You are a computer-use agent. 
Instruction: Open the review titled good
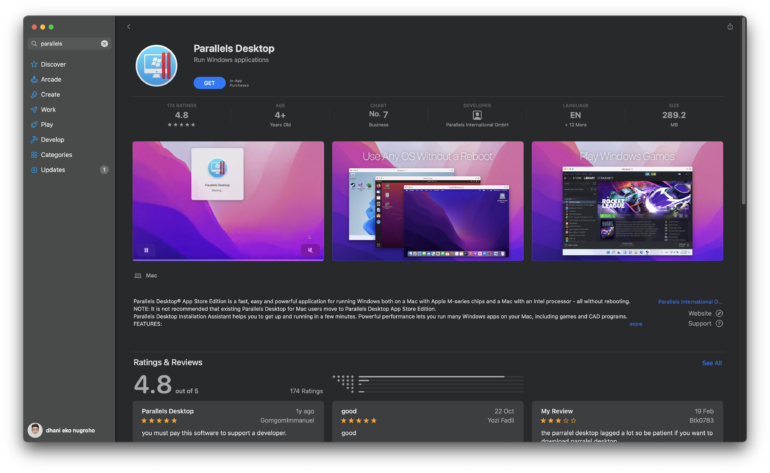(428, 421)
